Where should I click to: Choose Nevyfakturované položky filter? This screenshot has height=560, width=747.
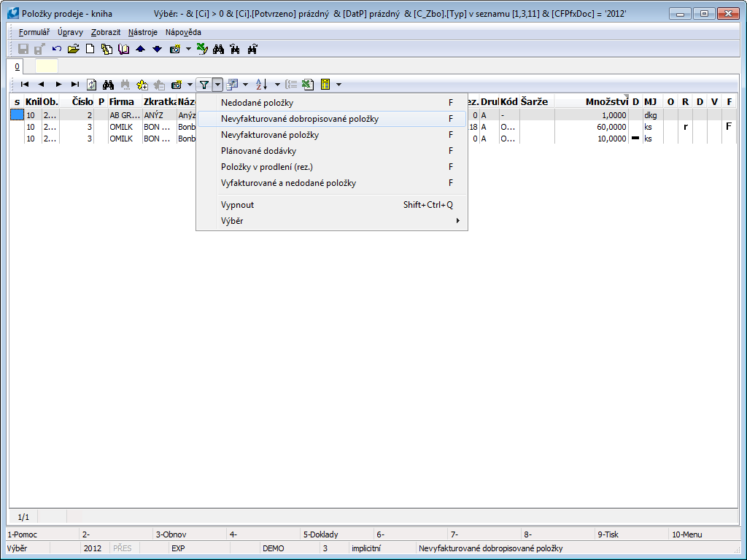[x=332, y=135]
